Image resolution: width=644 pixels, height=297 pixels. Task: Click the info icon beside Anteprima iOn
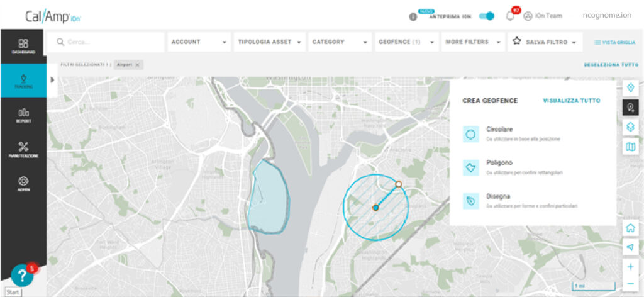pos(413,17)
